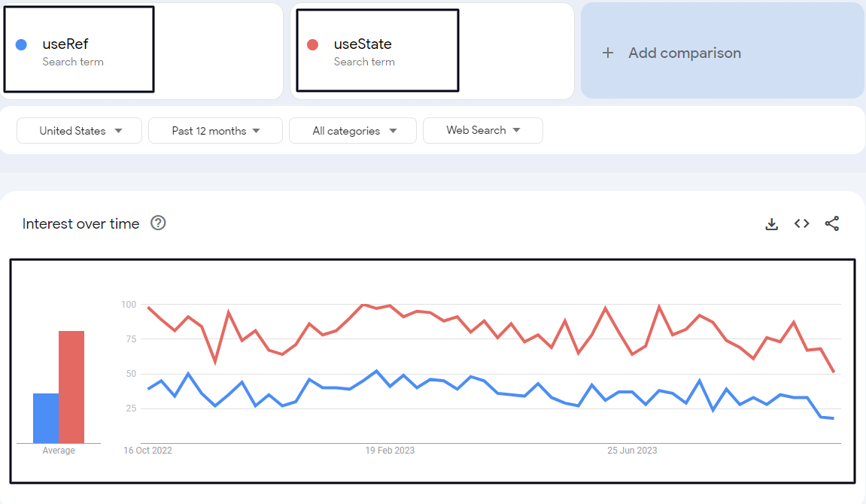The width and height of the screenshot is (866, 504).
Task: Click the help question mark icon
Action: 159,223
